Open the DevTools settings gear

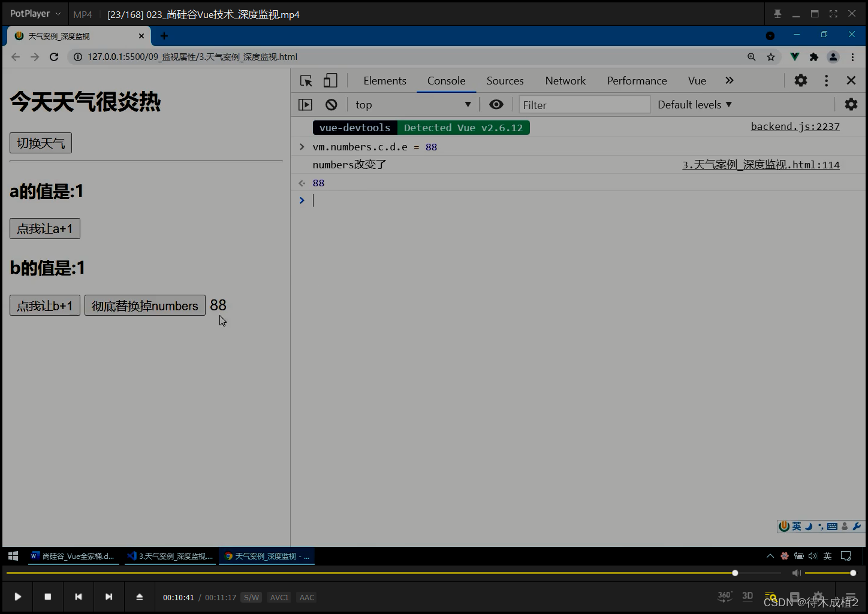801,80
